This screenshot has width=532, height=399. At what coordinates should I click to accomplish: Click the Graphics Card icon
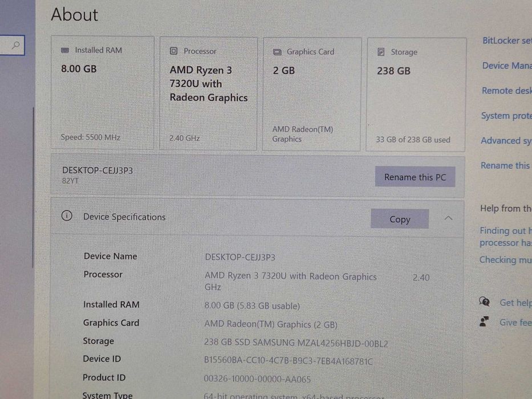pyautogui.click(x=277, y=52)
